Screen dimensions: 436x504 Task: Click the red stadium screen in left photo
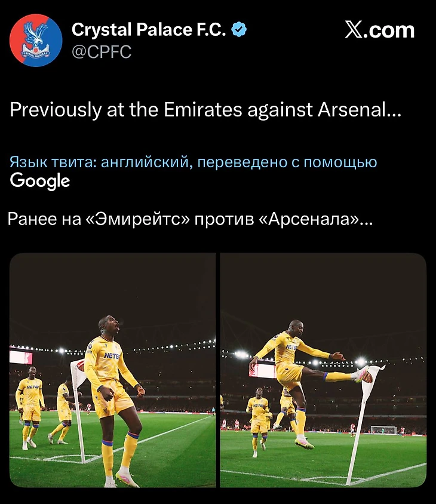click(21, 357)
